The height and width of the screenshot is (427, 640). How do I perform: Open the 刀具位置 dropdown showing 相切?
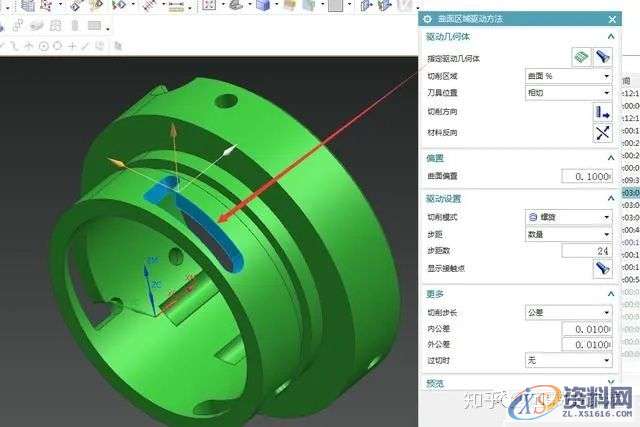coord(568,93)
